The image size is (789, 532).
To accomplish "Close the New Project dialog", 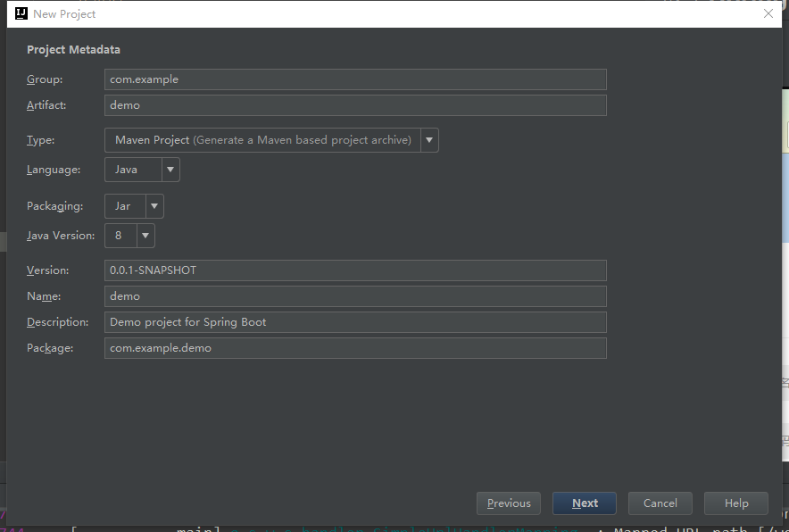I will point(768,13).
